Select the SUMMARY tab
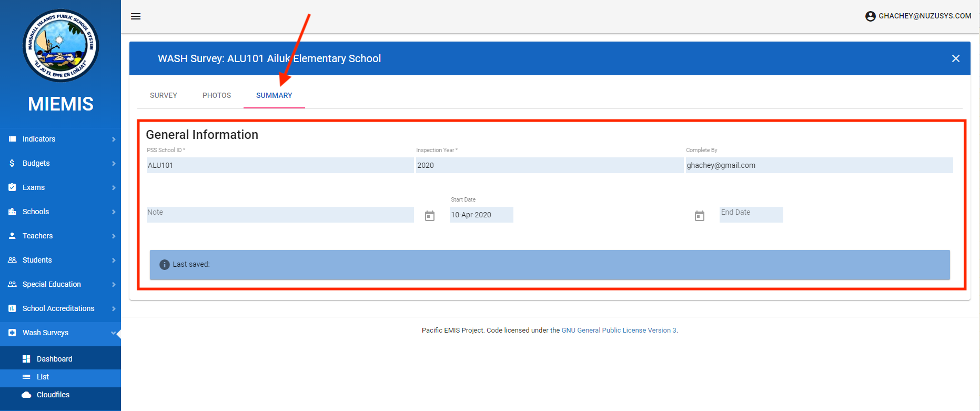 click(x=274, y=95)
